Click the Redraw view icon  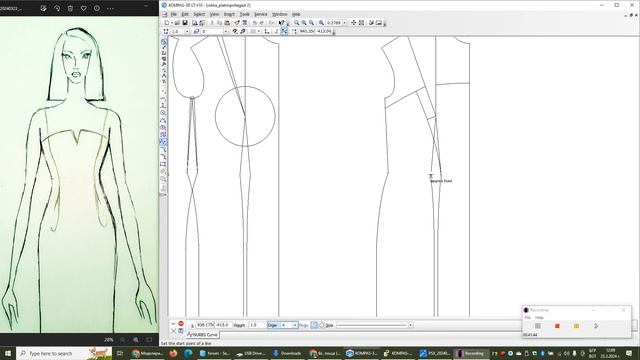click(x=361, y=23)
